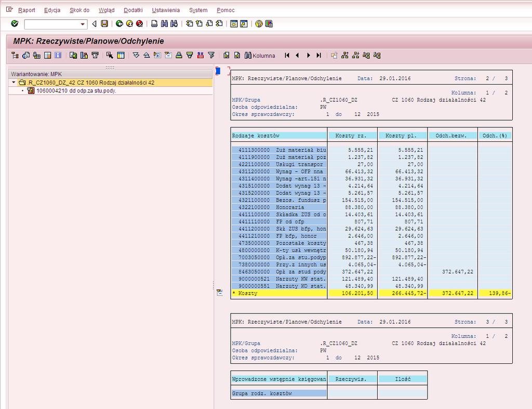Screen dimensions: 532x409
Task: Click the red threshold value icon
Action: 201,55
